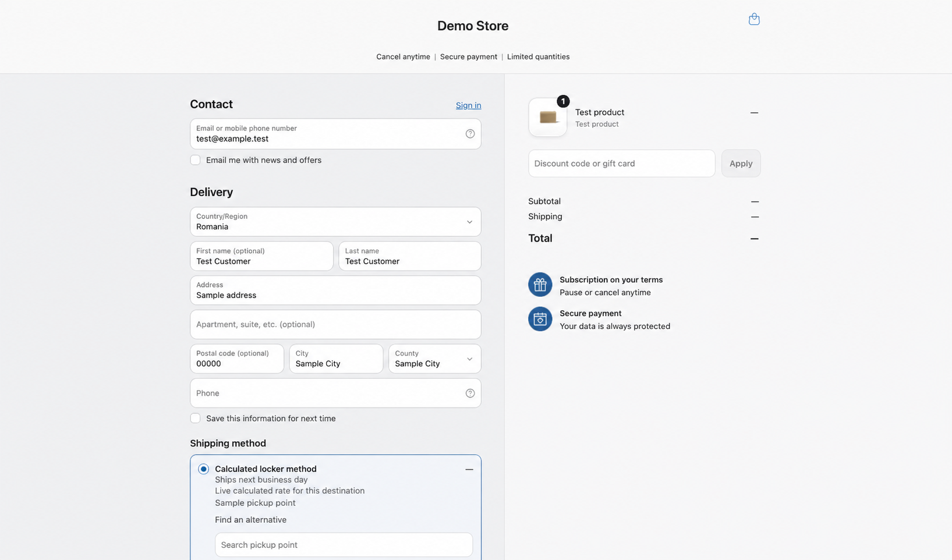Click the Demo Store title

[473, 26]
